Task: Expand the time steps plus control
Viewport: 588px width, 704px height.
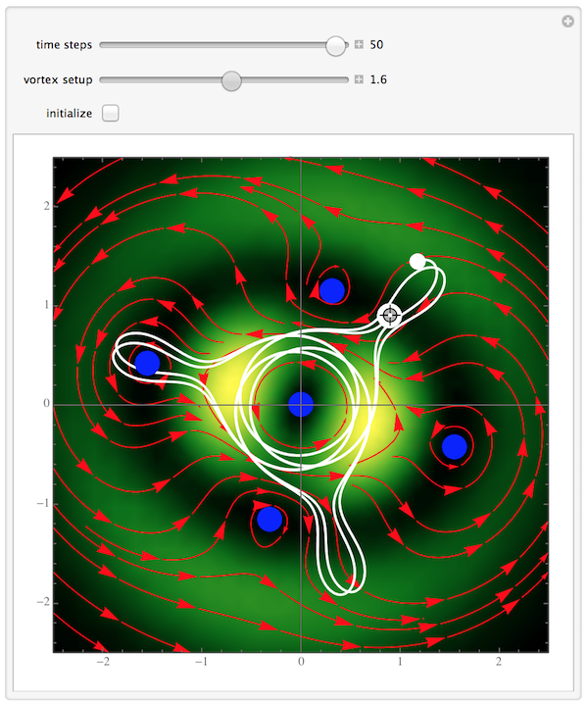Action: pos(359,44)
